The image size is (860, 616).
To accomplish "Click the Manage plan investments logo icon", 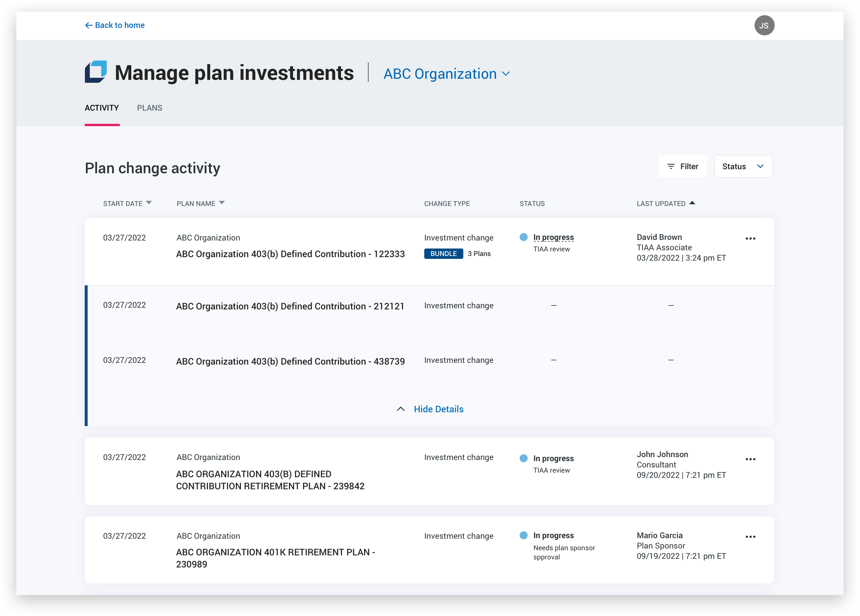I will [96, 72].
